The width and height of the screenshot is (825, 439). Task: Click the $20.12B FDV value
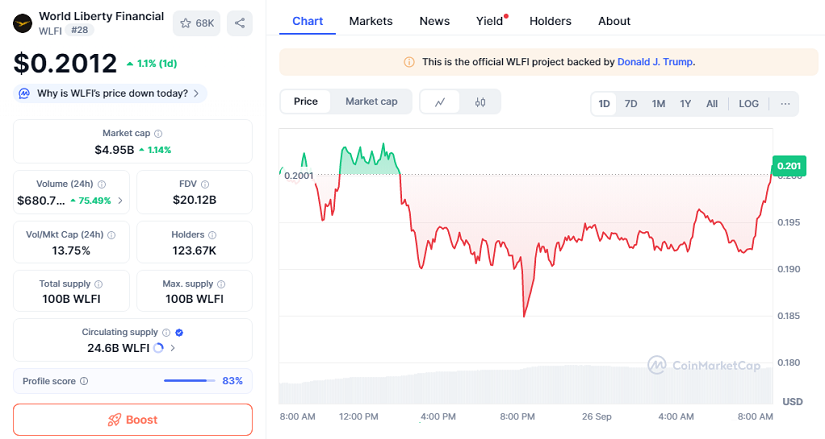[195, 200]
